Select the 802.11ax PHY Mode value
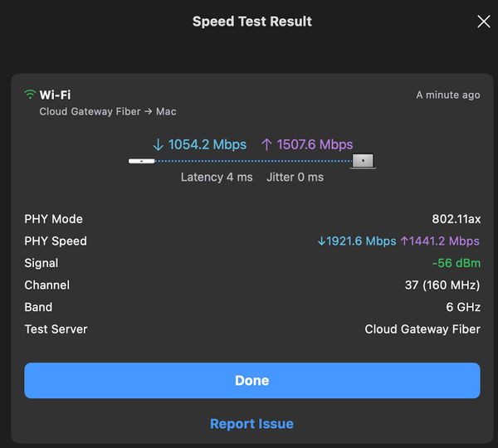 (x=456, y=219)
